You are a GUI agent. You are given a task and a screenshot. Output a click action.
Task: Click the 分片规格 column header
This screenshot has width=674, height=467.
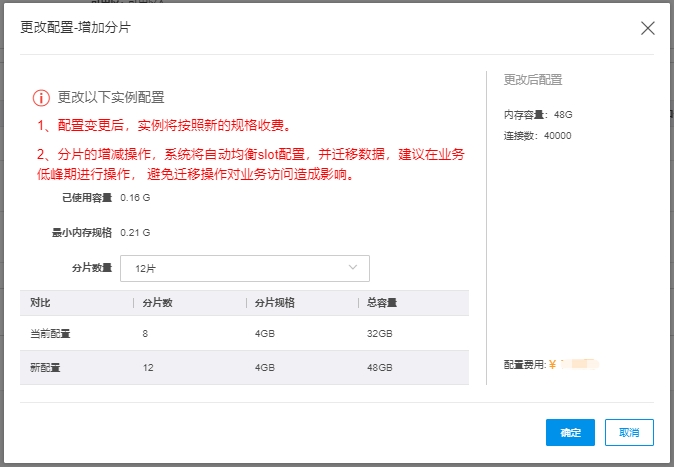273,303
